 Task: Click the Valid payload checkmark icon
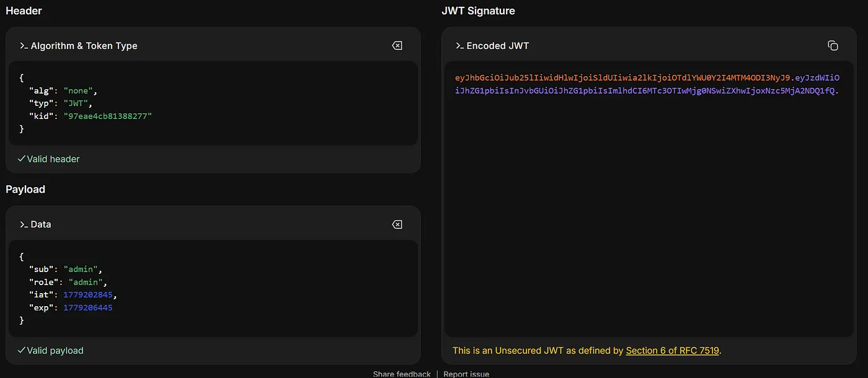coord(22,351)
